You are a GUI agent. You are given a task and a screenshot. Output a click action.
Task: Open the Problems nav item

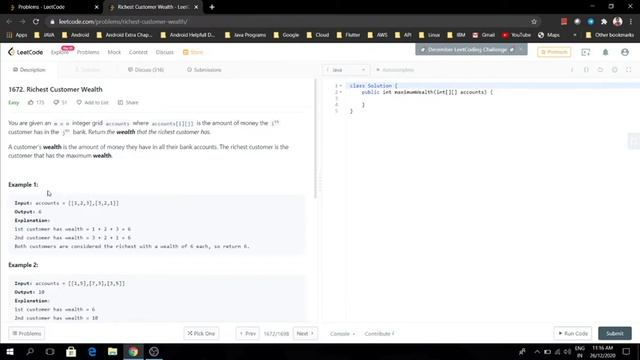tap(88, 52)
